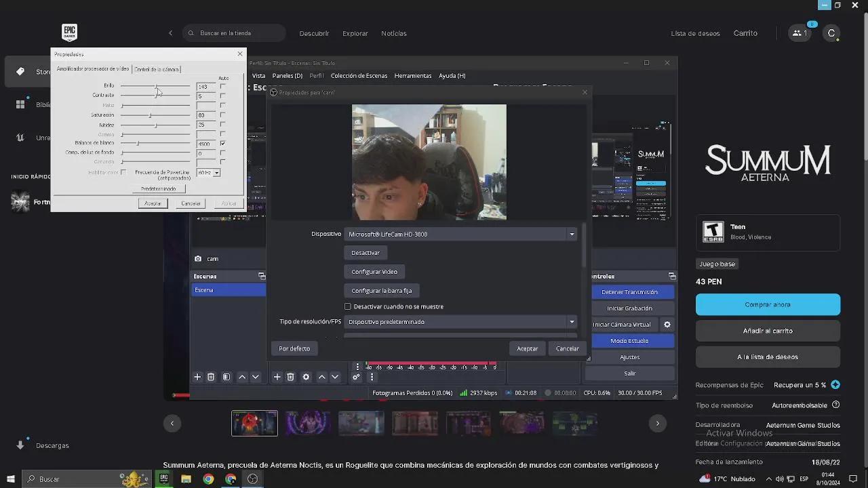Move source up in OBS sources panel
The image size is (868, 488).
point(322,377)
